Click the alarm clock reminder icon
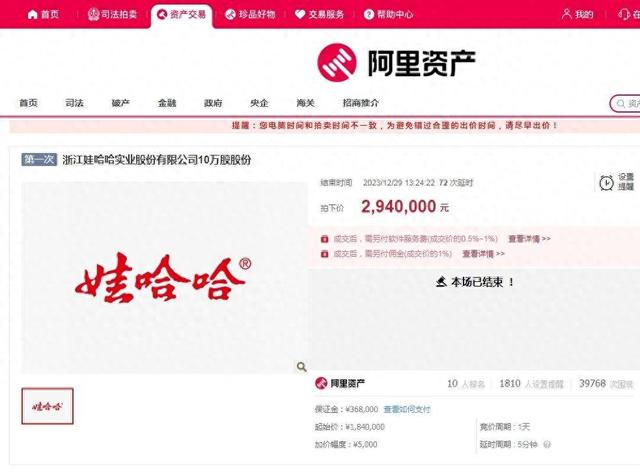The height and width of the screenshot is (474, 640). (606, 182)
